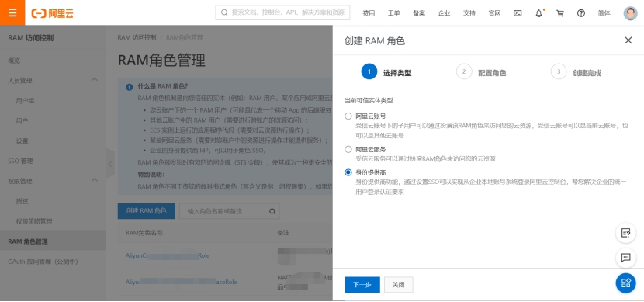
Task: Select the 阿里云服务 radio option
Action: click(x=348, y=149)
